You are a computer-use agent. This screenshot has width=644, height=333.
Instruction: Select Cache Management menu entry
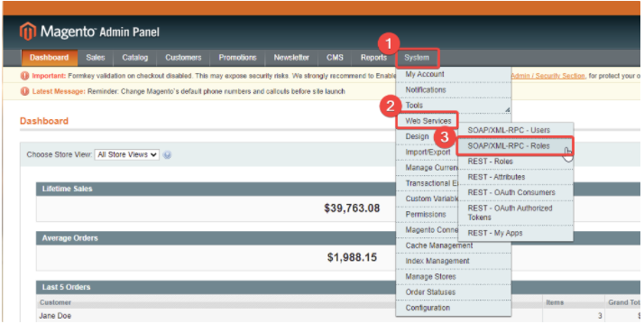point(453,245)
